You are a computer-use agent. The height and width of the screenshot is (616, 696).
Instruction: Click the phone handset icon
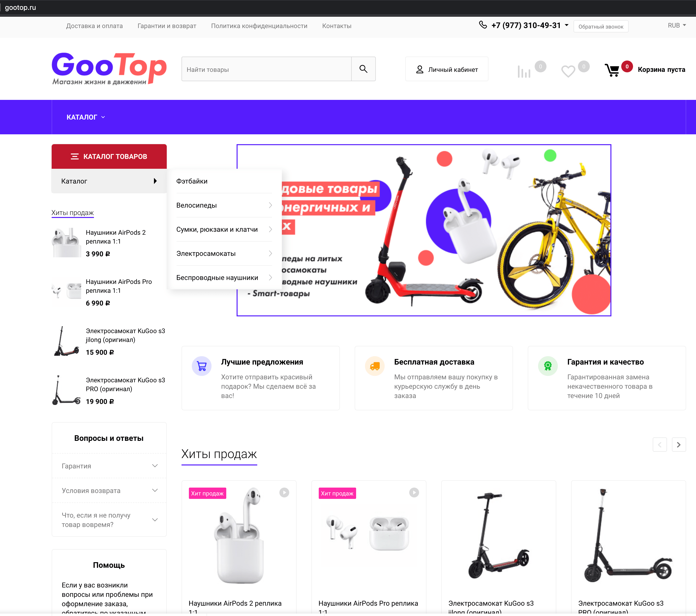click(483, 25)
